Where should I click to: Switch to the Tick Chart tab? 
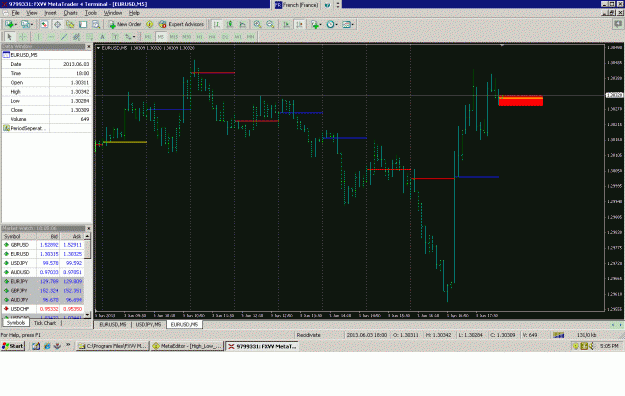45,323
